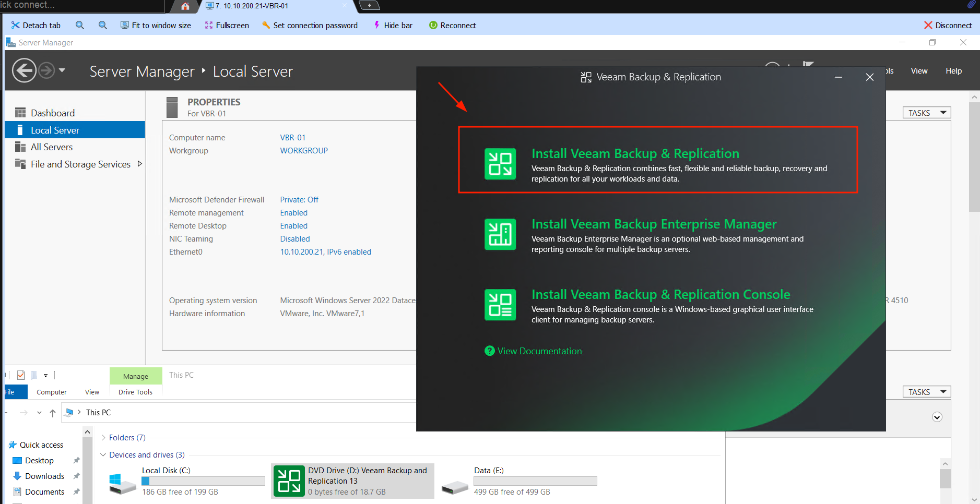Click the Server Manager vertical scrollbar
The width and height of the screenshot is (980, 504).
click(974, 157)
